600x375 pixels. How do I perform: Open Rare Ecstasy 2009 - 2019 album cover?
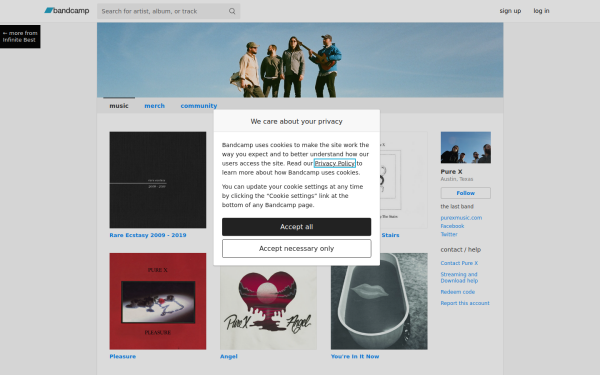(158, 180)
